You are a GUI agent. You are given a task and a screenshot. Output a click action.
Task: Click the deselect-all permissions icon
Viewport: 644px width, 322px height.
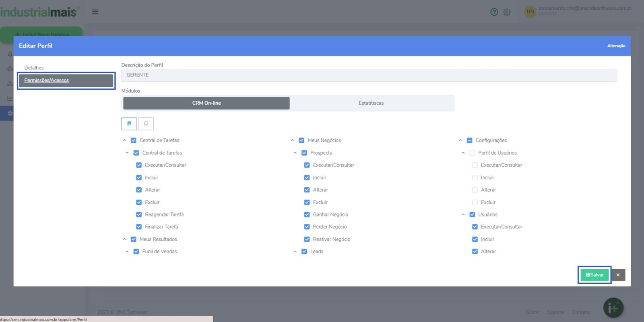click(146, 124)
